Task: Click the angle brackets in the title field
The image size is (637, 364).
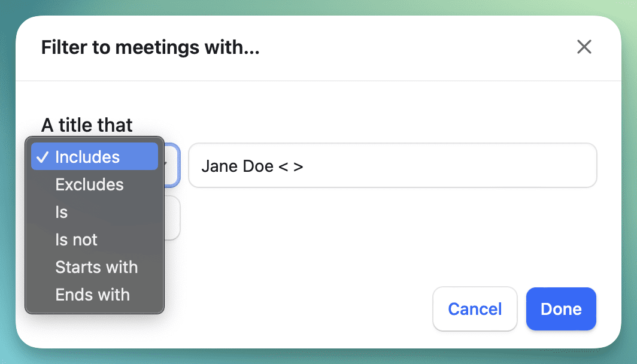Action: (x=291, y=166)
